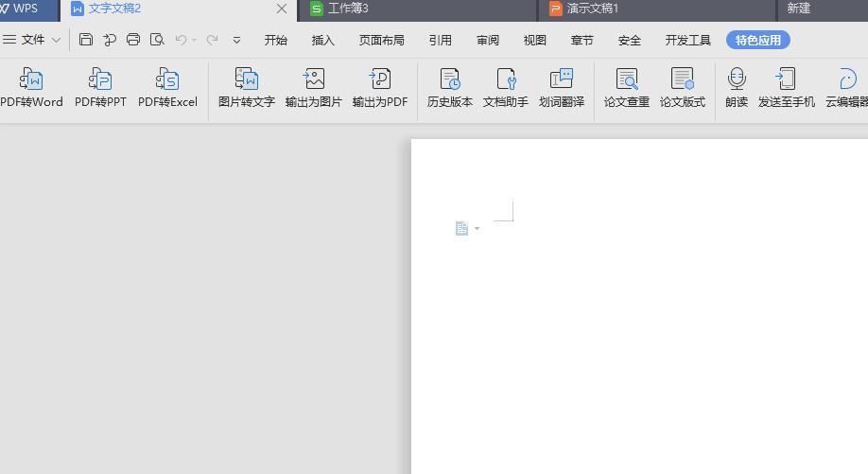
Task: Launch 图片转文字 tool
Action: point(247,87)
